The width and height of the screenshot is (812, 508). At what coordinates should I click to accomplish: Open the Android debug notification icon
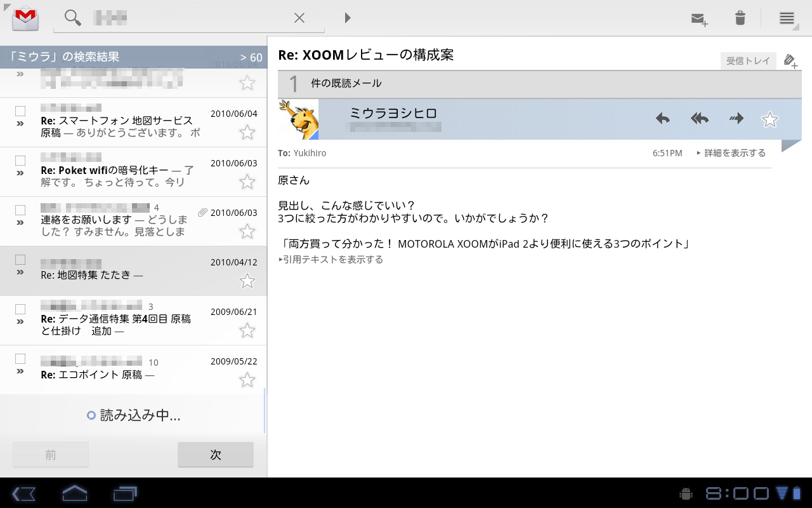pyautogui.click(x=685, y=493)
